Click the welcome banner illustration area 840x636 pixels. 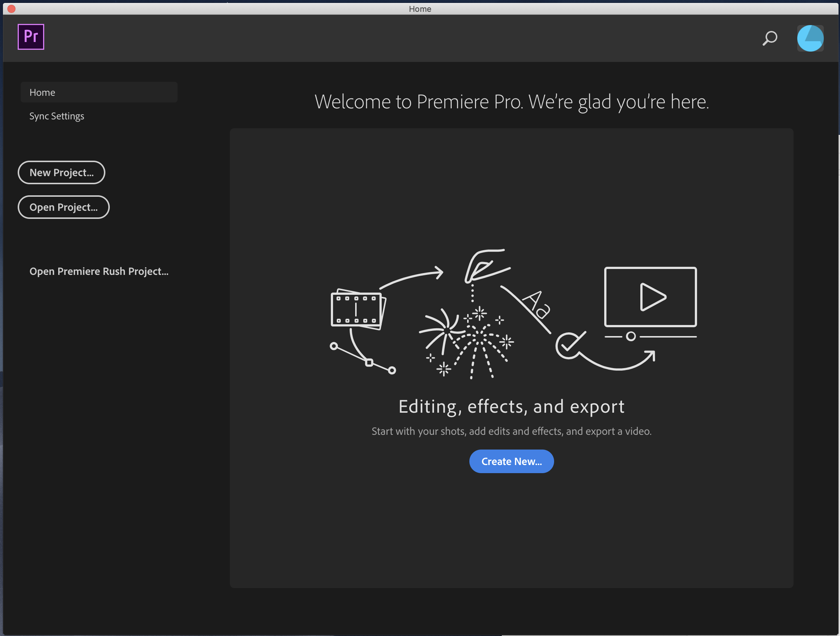coord(511,317)
